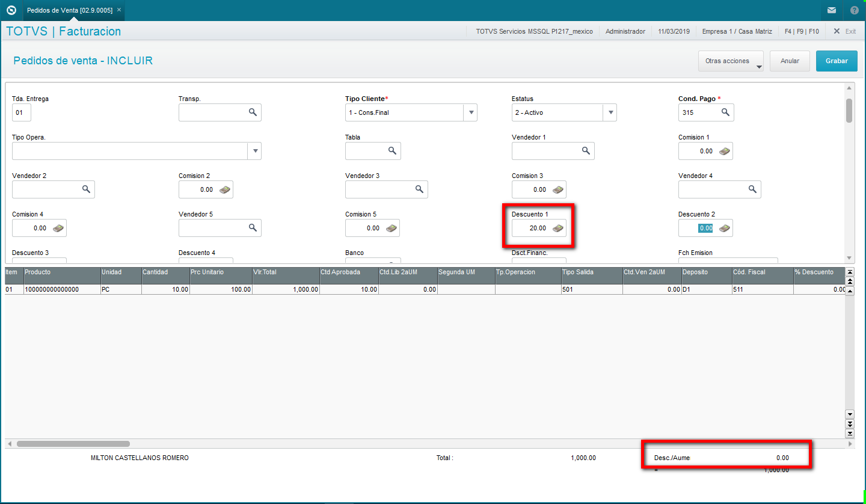The width and height of the screenshot is (866, 504).
Task: Open the Otras acciones dropdown button
Action: 731,61
